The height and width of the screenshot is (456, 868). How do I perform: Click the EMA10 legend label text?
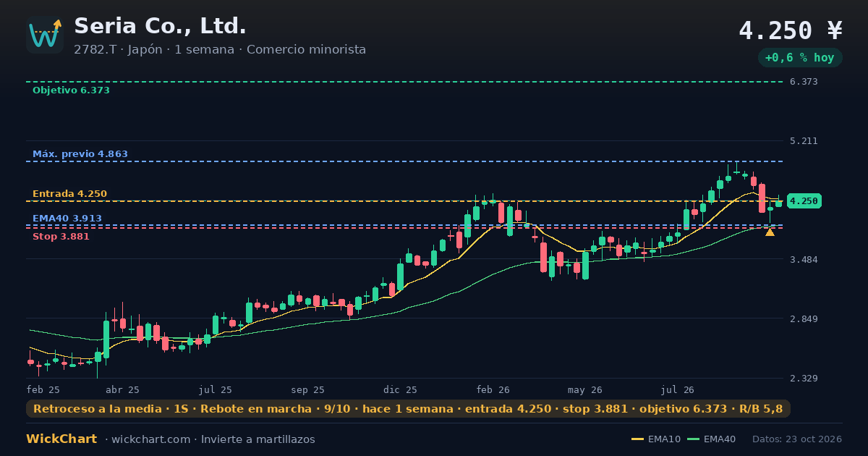[x=664, y=439]
